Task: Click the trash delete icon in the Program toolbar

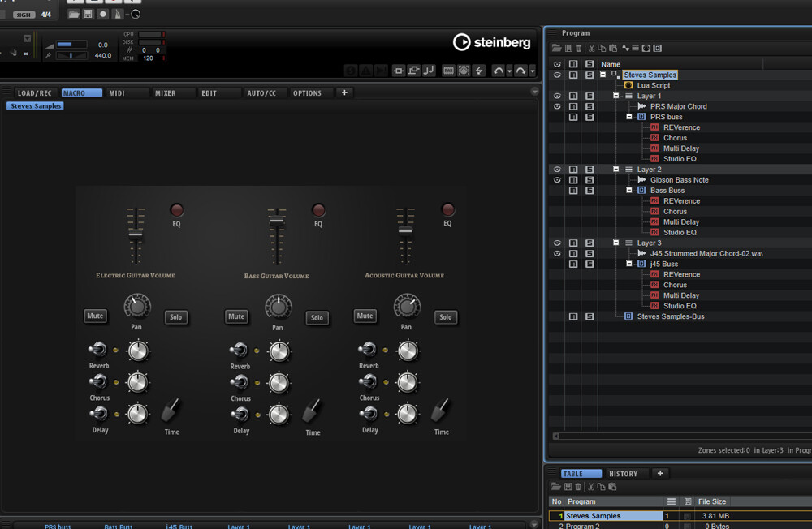Action: click(578, 48)
